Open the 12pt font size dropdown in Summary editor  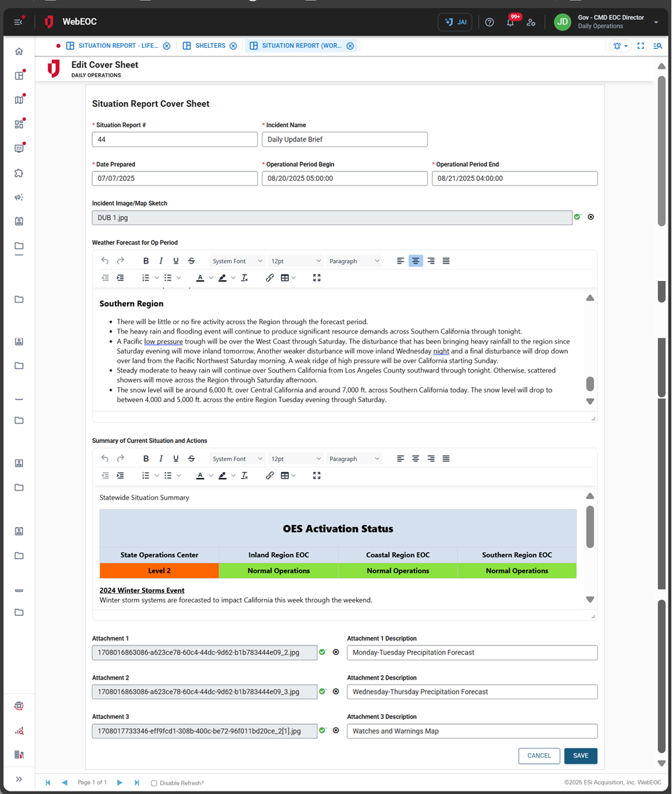click(x=296, y=459)
